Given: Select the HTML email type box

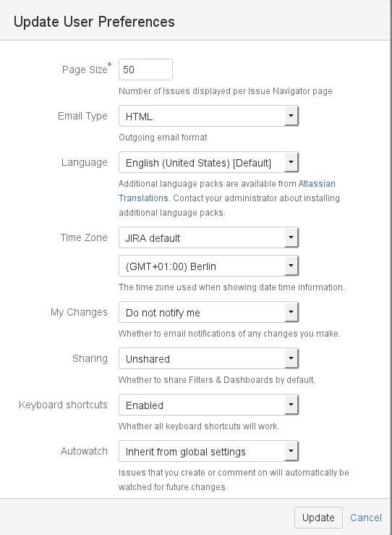Looking at the screenshot, I should point(208,116).
